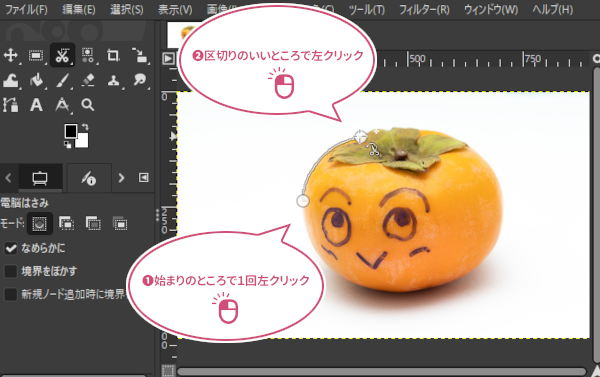Image resolution: width=600 pixels, height=377 pixels.
Task: Select the Text tool
Action: tap(36, 105)
